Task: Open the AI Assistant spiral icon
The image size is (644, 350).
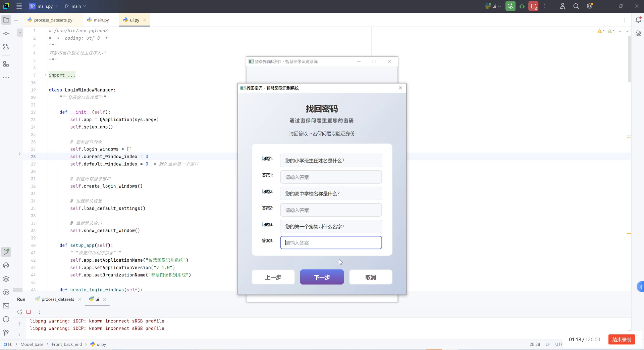Action: click(638, 33)
